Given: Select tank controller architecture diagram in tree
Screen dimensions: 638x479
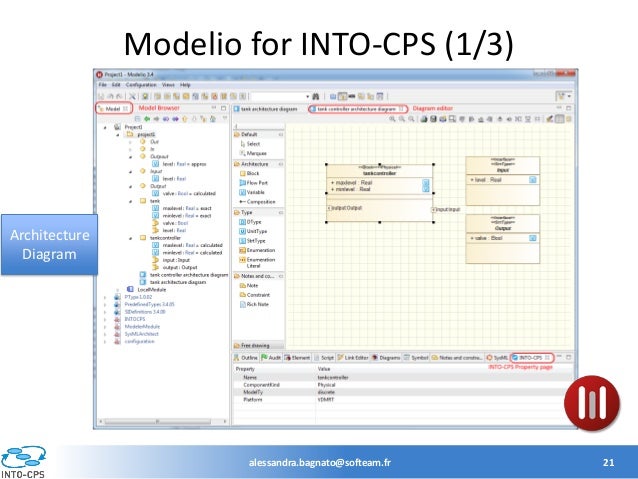Looking at the screenshot, I should 184,275.
